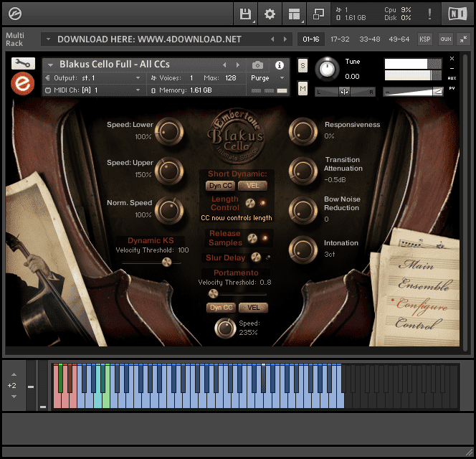Click Bow Noise Reduction knob
Viewport: 476px width, 459px height.
coord(303,210)
